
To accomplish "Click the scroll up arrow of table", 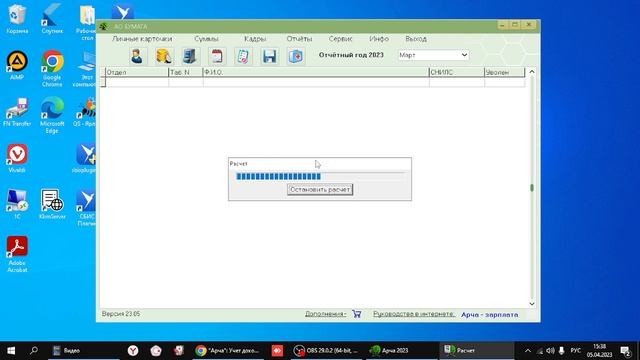I will coord(532,72).
